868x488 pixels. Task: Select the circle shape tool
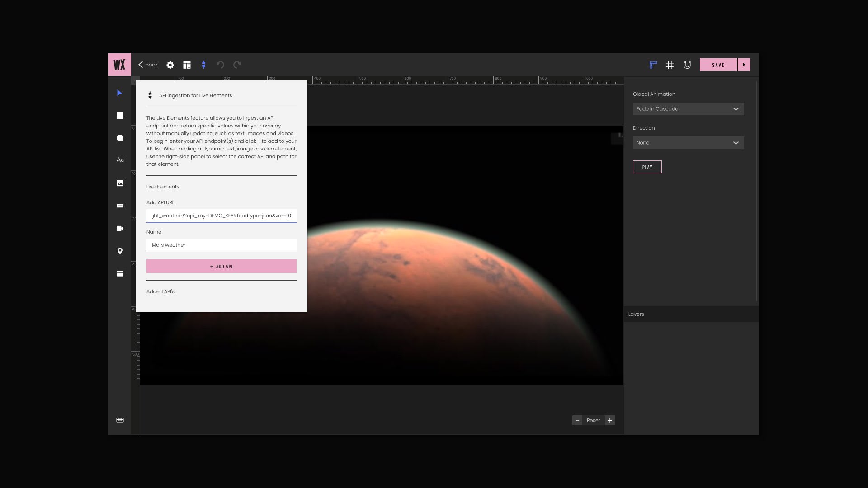(x=120, y=138)
